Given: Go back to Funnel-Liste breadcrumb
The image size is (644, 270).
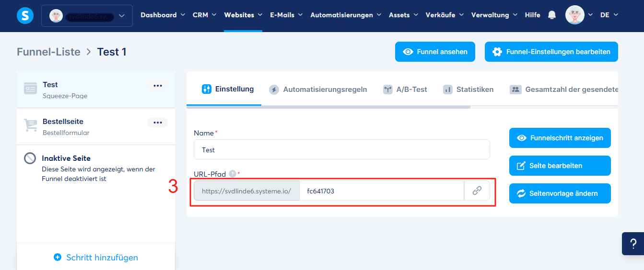Looking at the screenshot, I should tap(48, 52).
